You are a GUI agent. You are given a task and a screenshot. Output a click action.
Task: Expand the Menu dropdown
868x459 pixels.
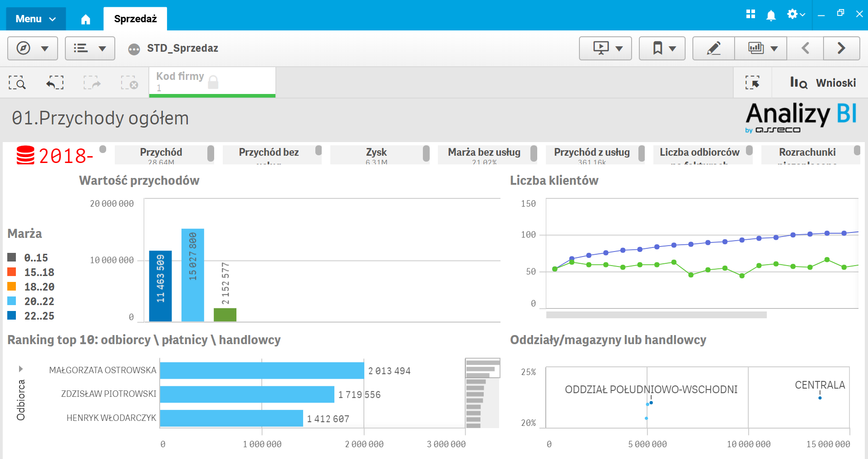(x=35, y=19)
